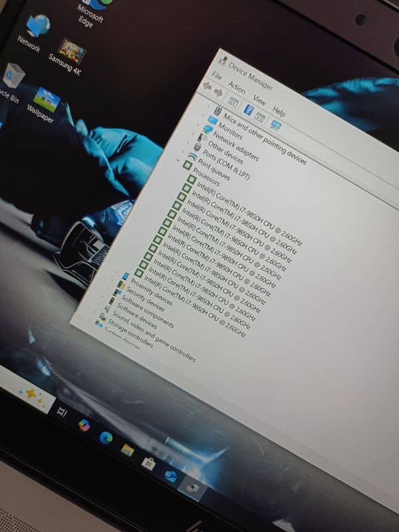The image size is (399, 532).
Task: Click the Monitors label
Action: [x=230, y=131]
